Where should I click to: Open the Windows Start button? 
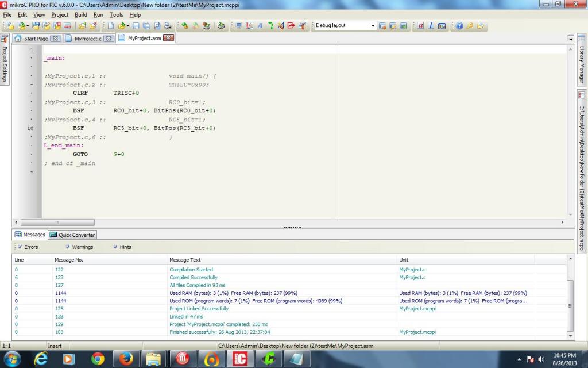13,359
